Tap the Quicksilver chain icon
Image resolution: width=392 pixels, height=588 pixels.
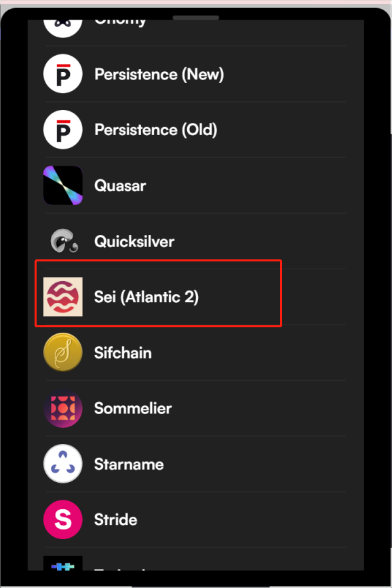(x=64, y=241)
